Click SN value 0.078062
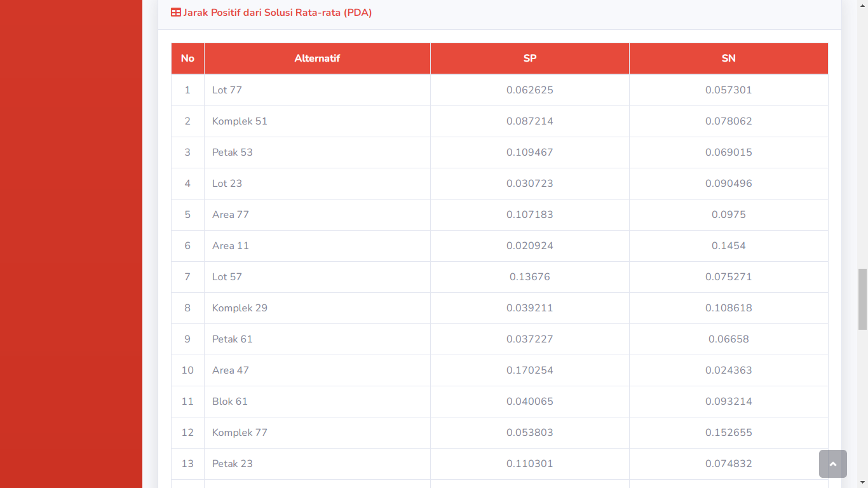This screenshot has width=868, height=488. [729, 121]
